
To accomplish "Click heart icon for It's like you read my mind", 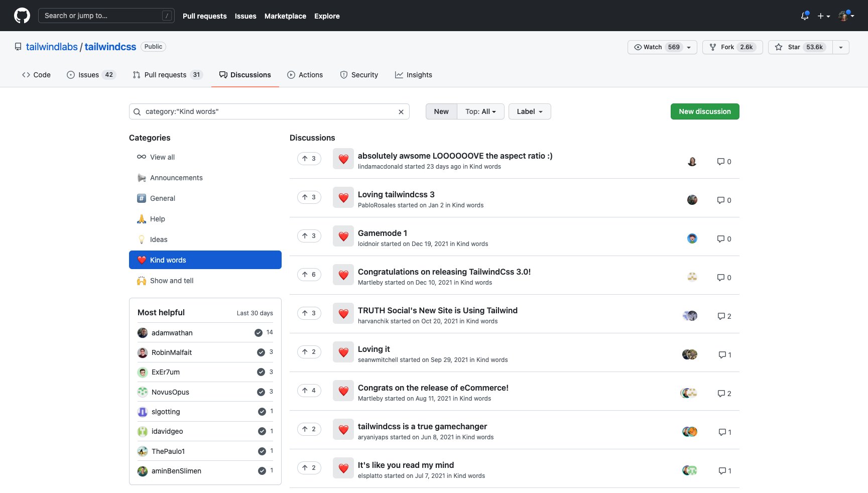I will pos(343,468).
